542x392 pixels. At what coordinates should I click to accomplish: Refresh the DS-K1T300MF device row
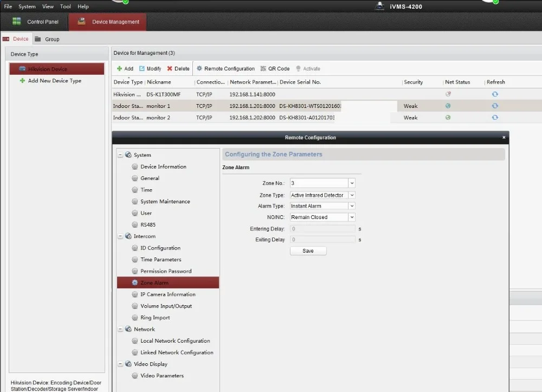pyautogui.click(x=495, y=94)
